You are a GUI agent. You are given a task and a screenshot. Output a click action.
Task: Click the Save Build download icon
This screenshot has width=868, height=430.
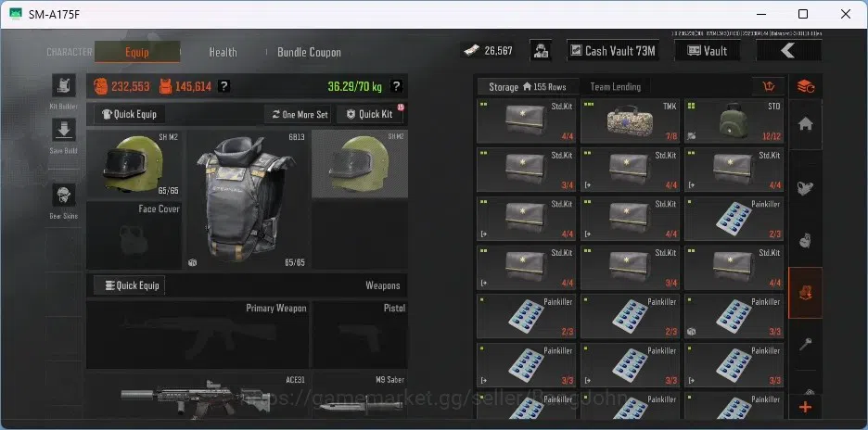tap(64, 130)
